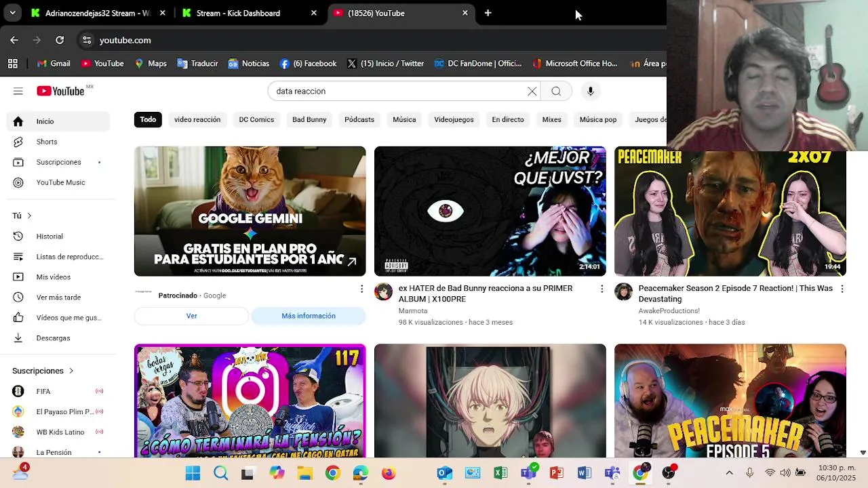Image resolution: width=868 pixels, height=488 pixels.
Task: Open WB Kids Latino subscription
Action: point(58,432)
